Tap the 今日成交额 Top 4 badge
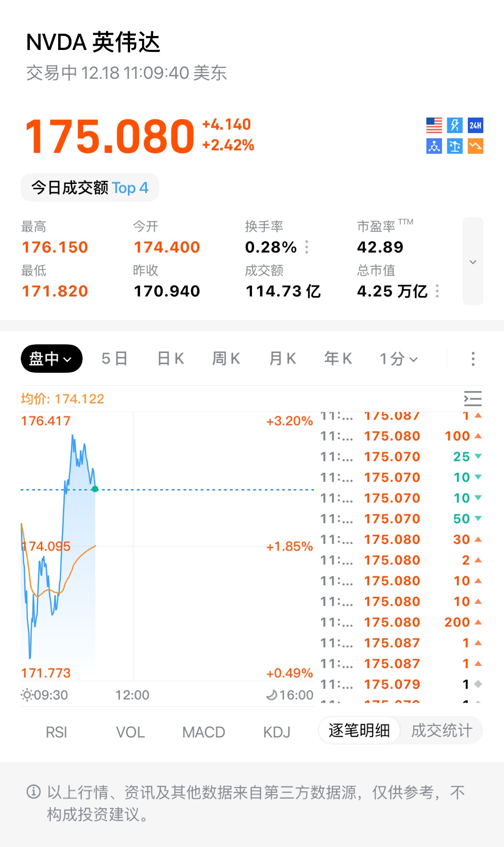504x847 pixels. pyautogui.click(x=90, y=188)
